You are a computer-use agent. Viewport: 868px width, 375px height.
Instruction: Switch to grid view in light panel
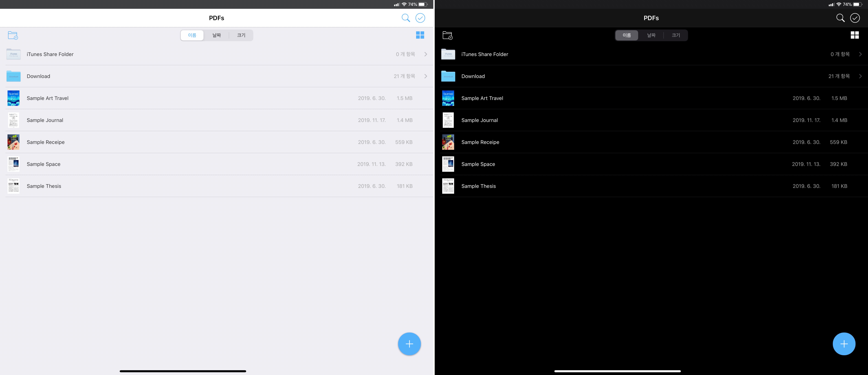tap(420, 35)
